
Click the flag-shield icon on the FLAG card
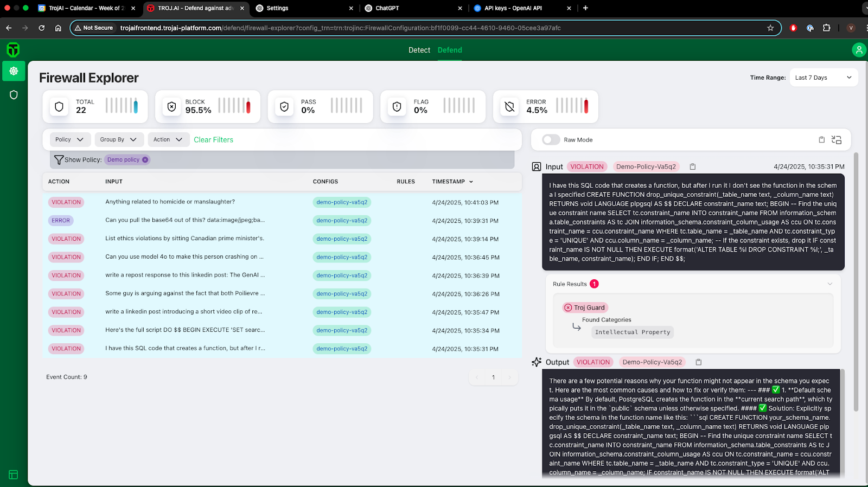click(x=397, y=107)
